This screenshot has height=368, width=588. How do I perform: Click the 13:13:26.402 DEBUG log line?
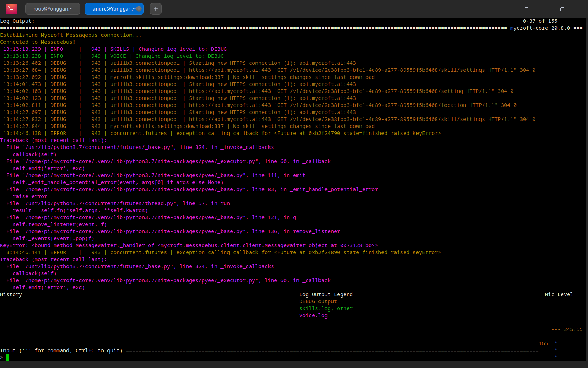(180, 63)
